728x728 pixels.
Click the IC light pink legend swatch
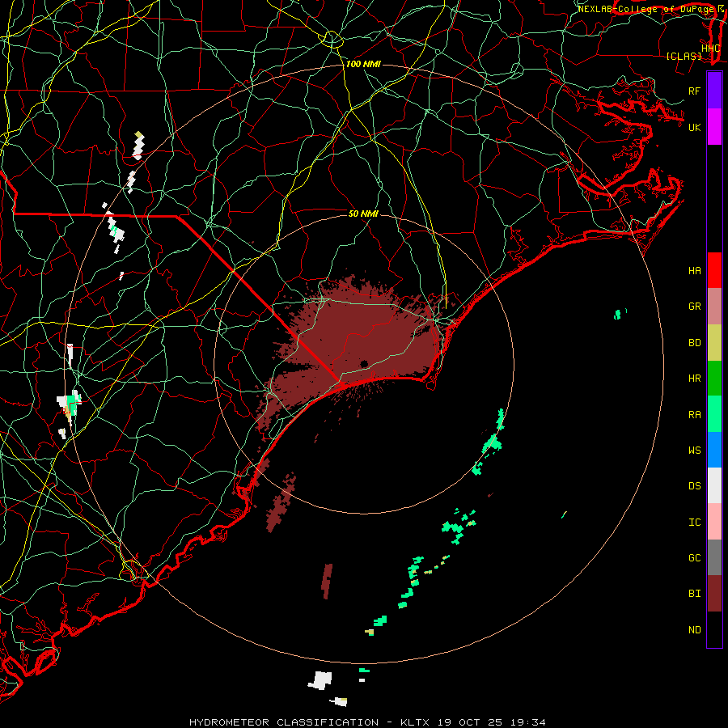(x=714, y=522)
